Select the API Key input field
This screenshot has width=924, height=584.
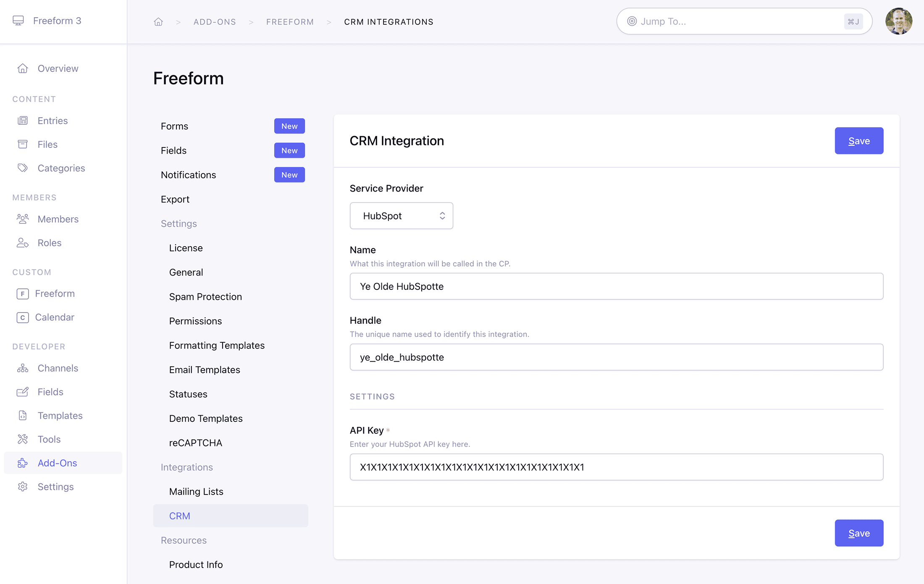(617, 467)
